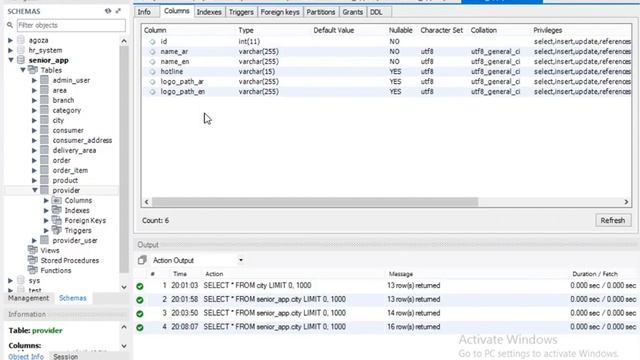Expand the provider_user table
This screenshot has width=640, height=360.
tap(34, 240)
